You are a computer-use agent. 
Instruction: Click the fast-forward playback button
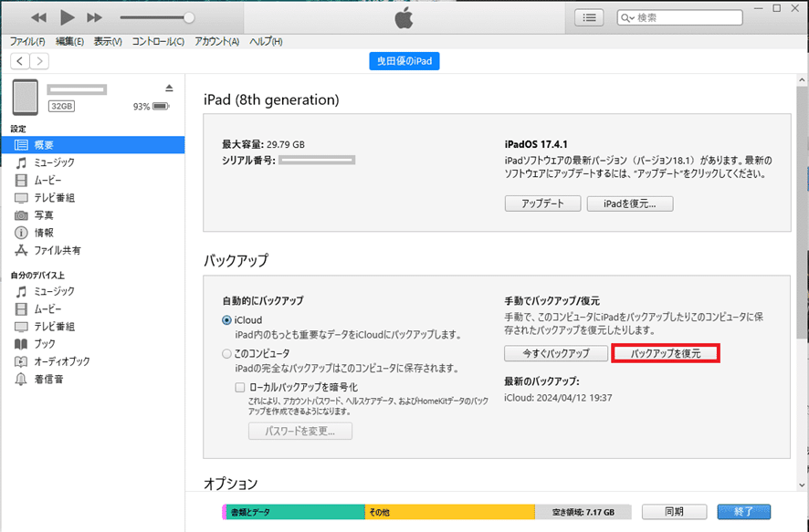(x=94, y=18)
